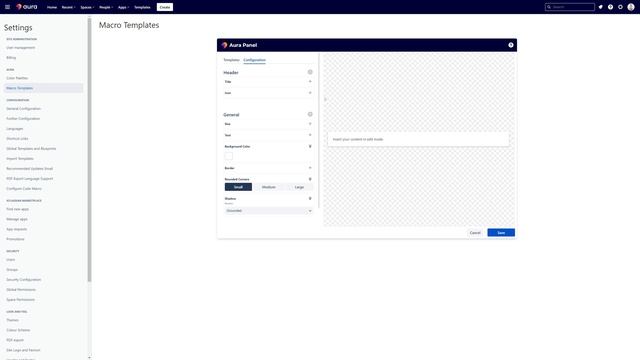Viewport: 640px width, 360px height.
Task: Open the Recent menu in the top bar
Action: (x=68, y=7)
